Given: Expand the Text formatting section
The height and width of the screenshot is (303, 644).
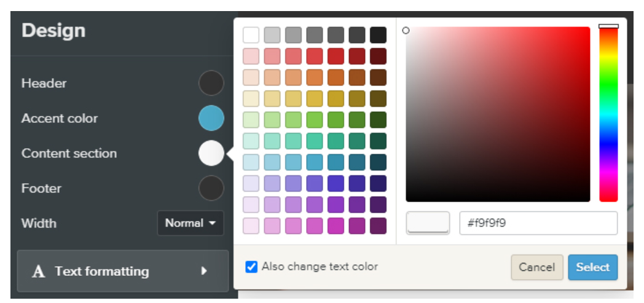Looking at the screenshot, I should pos(122,271).
